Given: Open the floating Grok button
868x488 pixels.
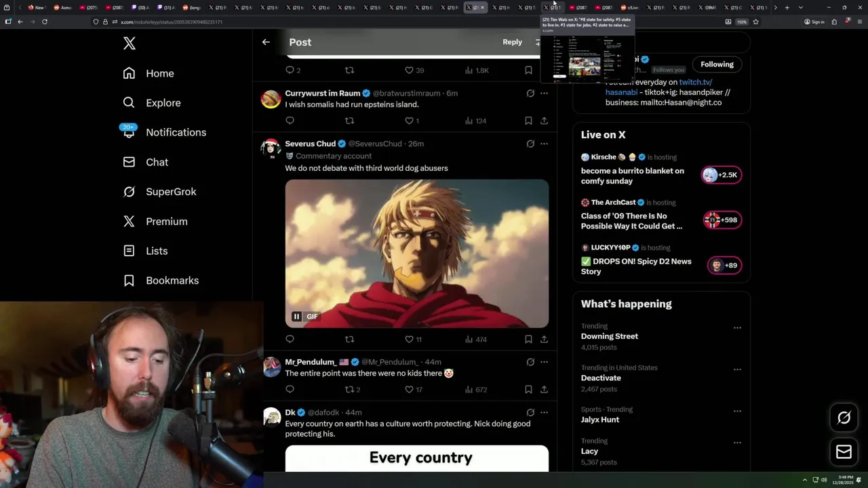Looking at the screenshot, I should tap(844, 418).
